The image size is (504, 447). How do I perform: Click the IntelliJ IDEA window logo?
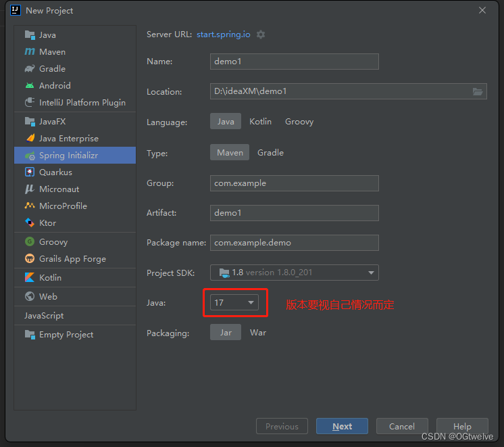pos(15,10)
